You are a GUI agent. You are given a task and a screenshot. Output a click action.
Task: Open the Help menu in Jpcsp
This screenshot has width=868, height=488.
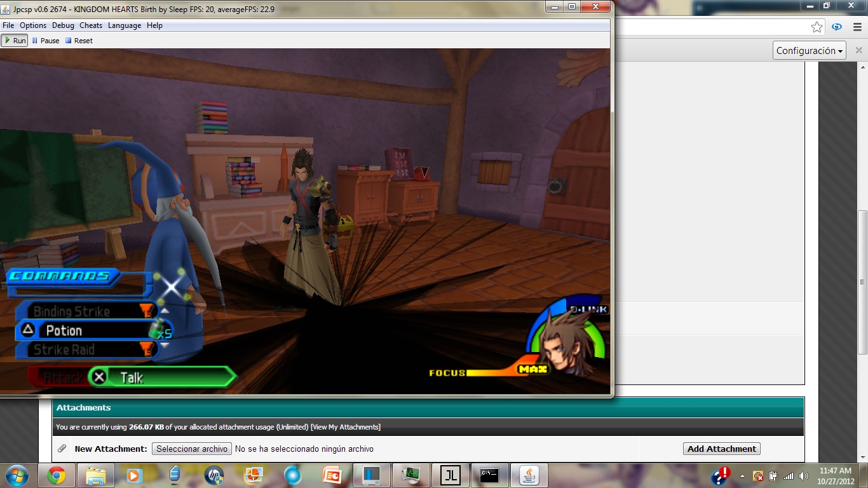click(154, 25)
